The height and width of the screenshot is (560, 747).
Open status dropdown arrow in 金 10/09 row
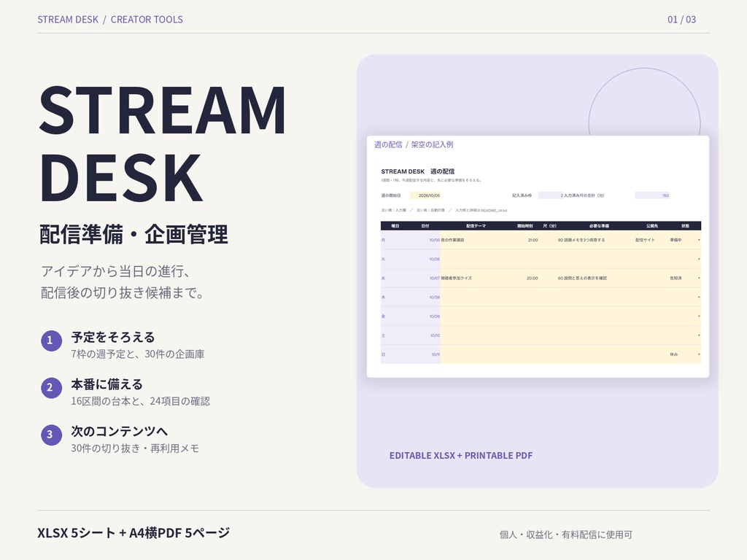point(699,316)
